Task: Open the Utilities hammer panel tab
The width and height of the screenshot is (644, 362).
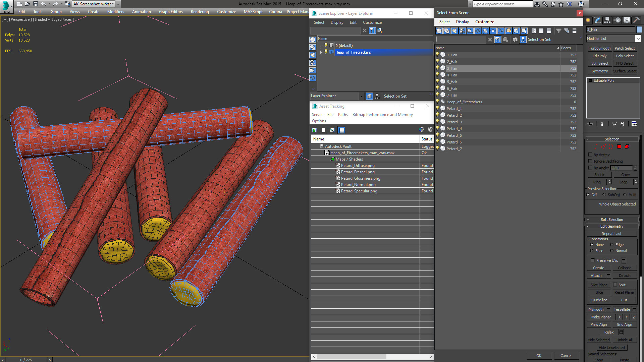Action: click(x=636, y=20)
